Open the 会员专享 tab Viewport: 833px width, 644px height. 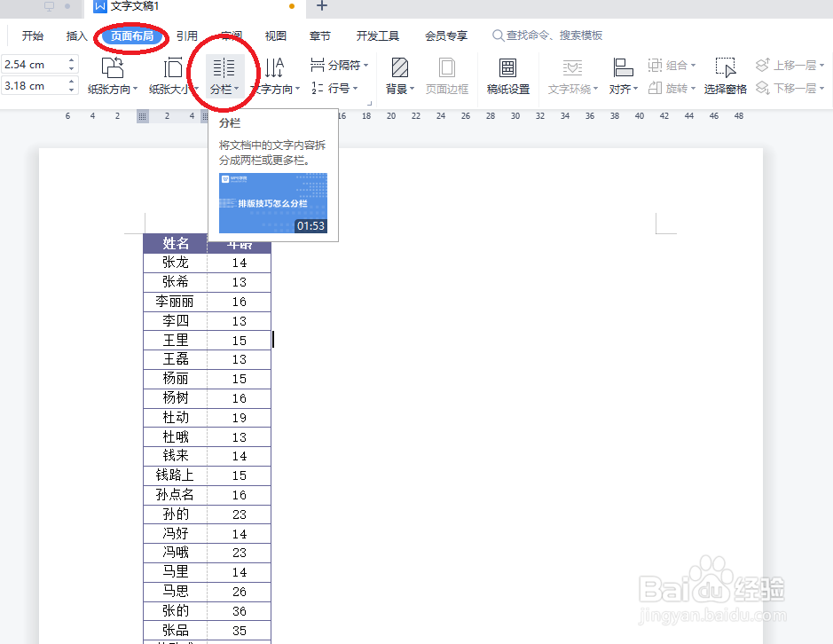446,35
